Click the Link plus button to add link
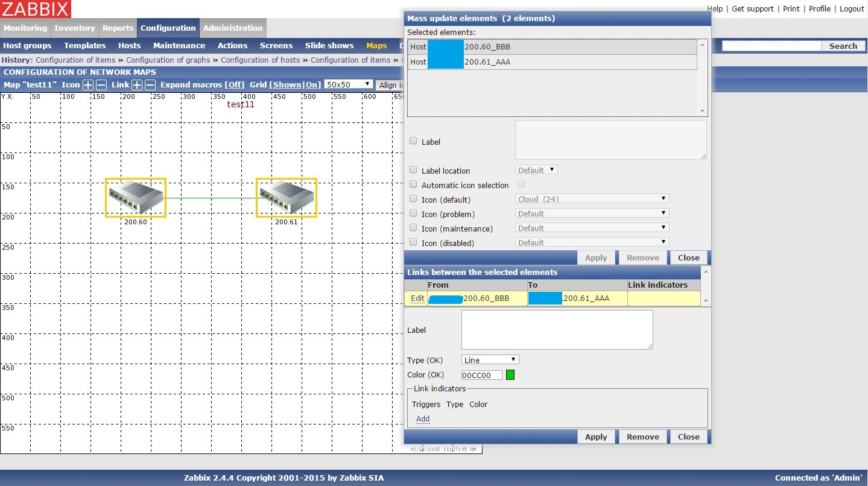 [x=138, y=85]
